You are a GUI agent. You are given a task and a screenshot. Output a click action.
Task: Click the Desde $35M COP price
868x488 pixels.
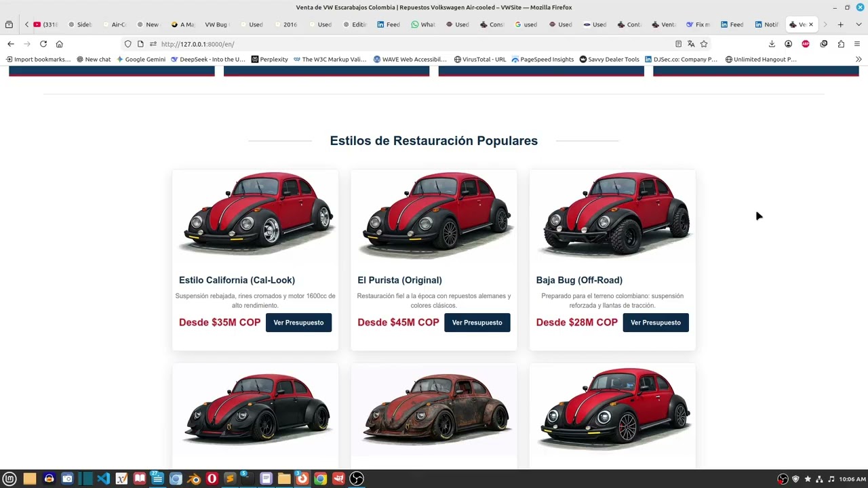point(220,323)
